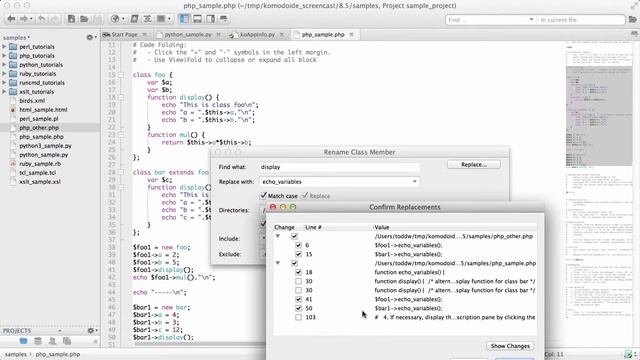Click the open file folder toolbar icon
640x360 pixels.
point(84,19)
